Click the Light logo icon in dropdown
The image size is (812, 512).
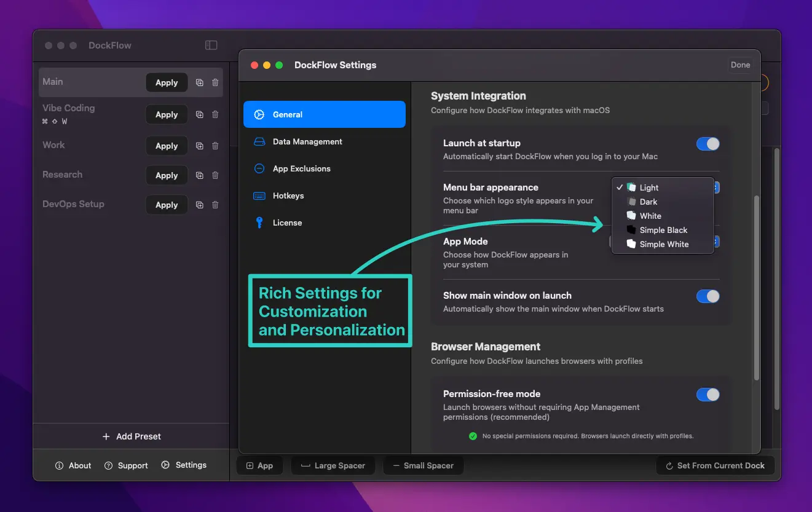(631, 187)
